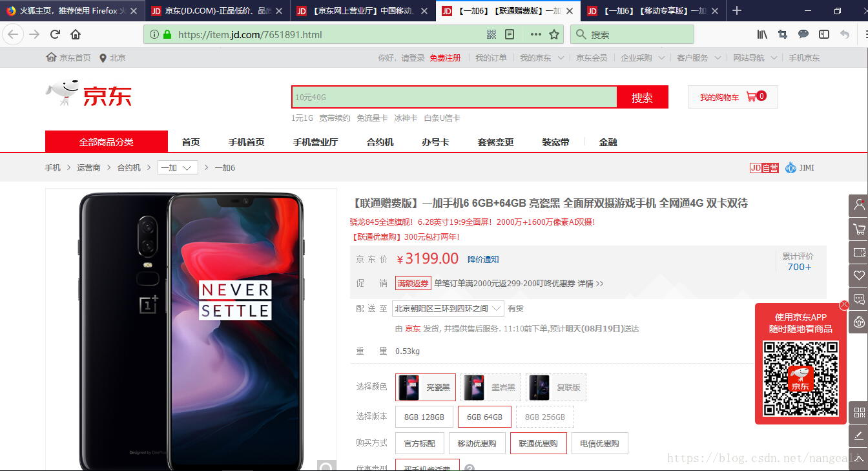Click the red 搜索 search button
Viewport: 868px width, 471px height.
coord(643,97)
